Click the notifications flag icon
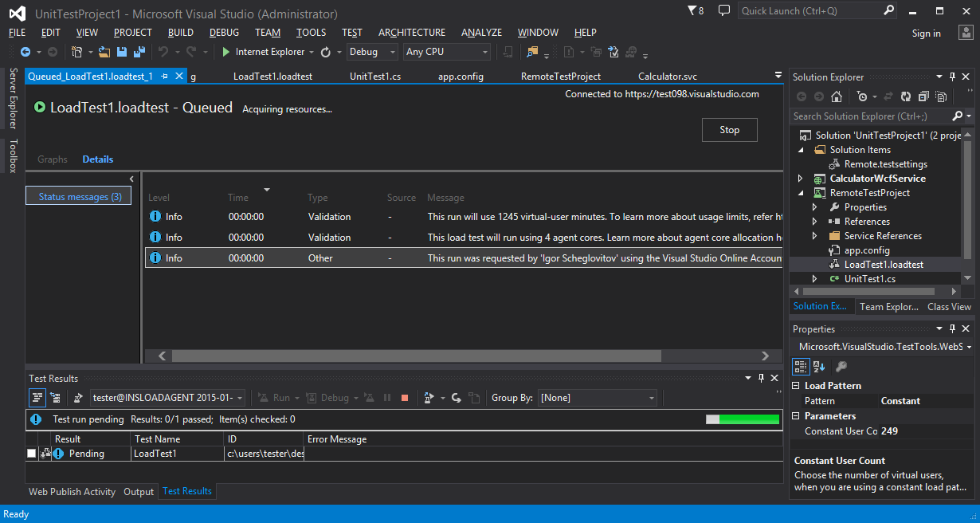 coord(693,11)
